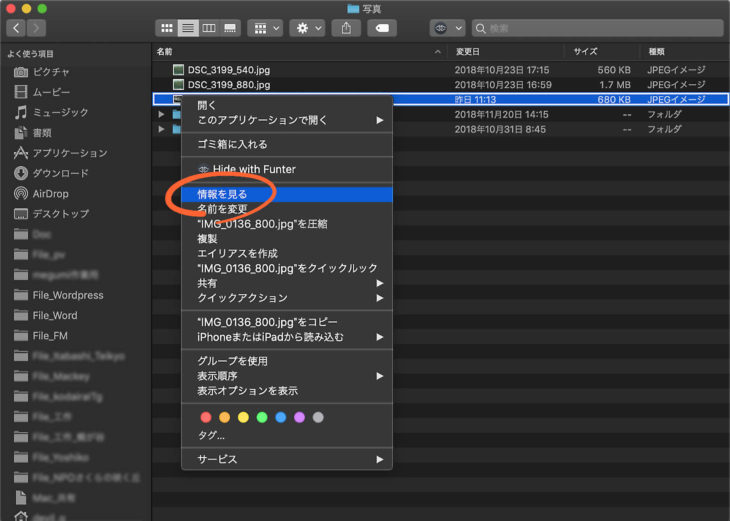Switch to column view in toolbar
The image size is (730, 521).
(x=210, y=28)
